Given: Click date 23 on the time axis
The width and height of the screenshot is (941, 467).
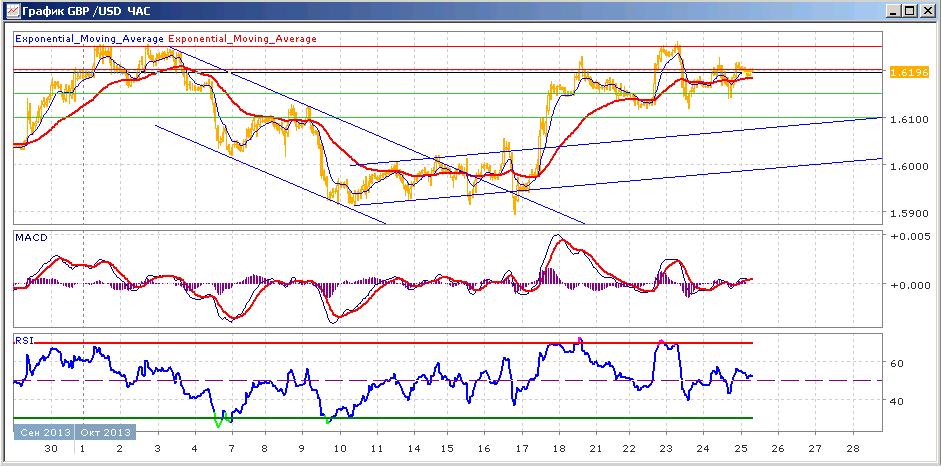Looking at the screenshot, I should point(666,449).
